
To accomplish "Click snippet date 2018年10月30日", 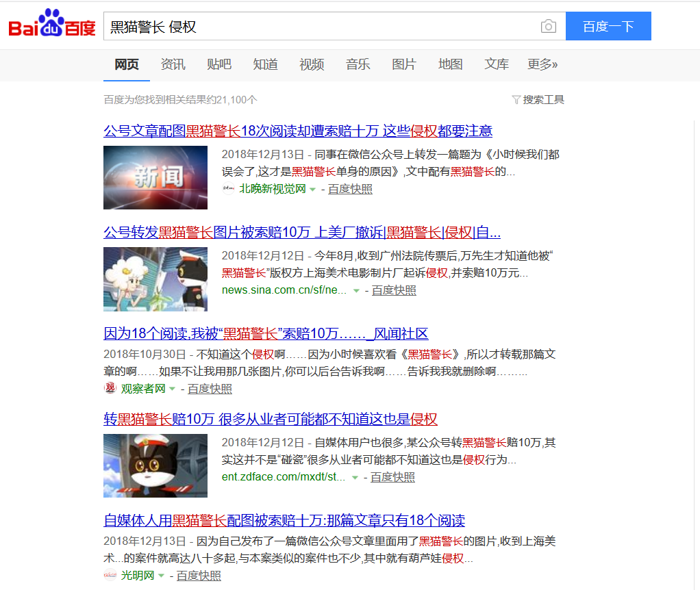I will (145, 355).
